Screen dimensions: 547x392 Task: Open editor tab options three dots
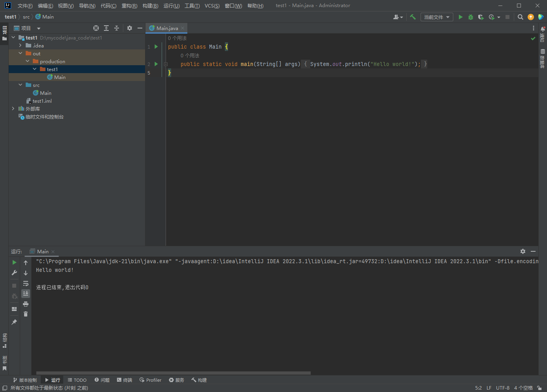tap(534, 28)
